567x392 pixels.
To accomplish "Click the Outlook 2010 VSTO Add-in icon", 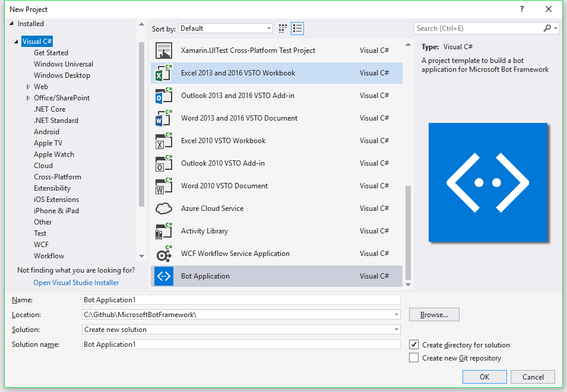I will (x=164, y=163).
